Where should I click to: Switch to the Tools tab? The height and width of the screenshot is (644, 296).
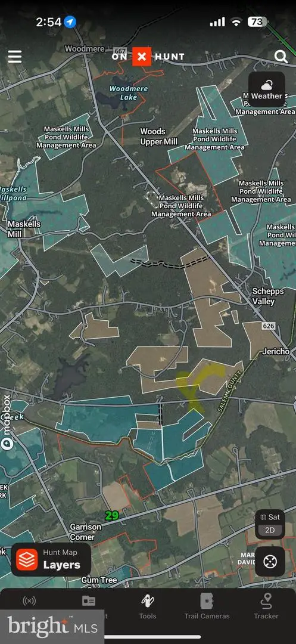pos(148,606)
